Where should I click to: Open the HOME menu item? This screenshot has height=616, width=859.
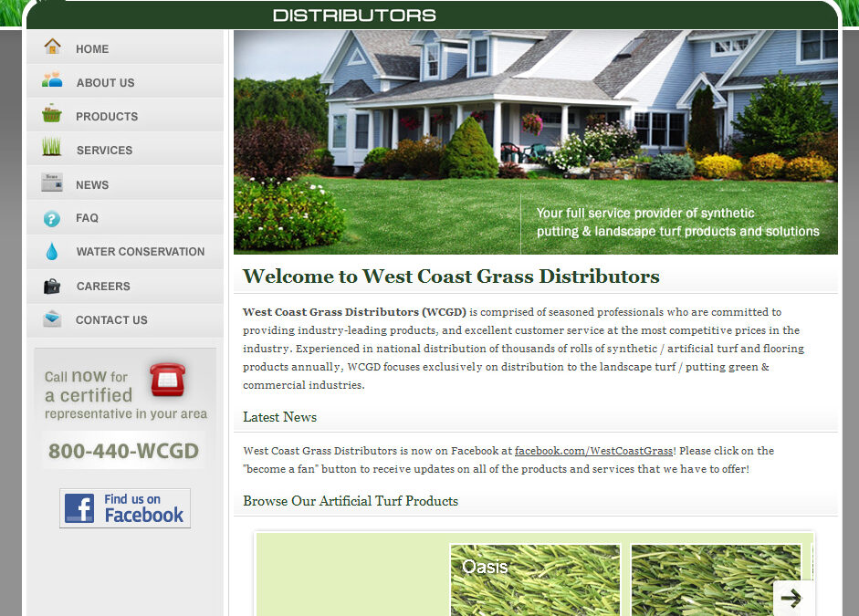pyautogui.click(x=125, y=47)
